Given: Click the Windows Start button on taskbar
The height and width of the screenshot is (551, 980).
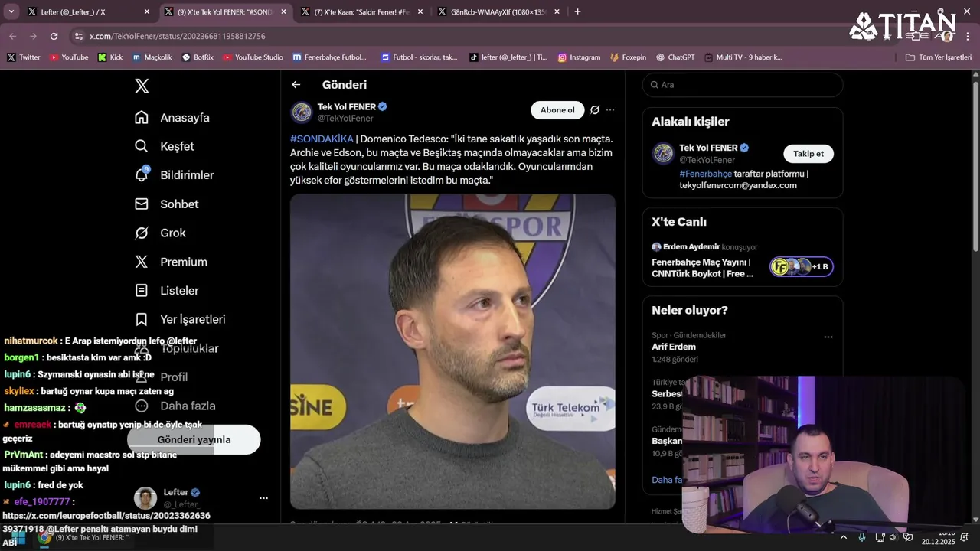Looking at the screenshot, I should pyautogui.click(x=19, y=537).
